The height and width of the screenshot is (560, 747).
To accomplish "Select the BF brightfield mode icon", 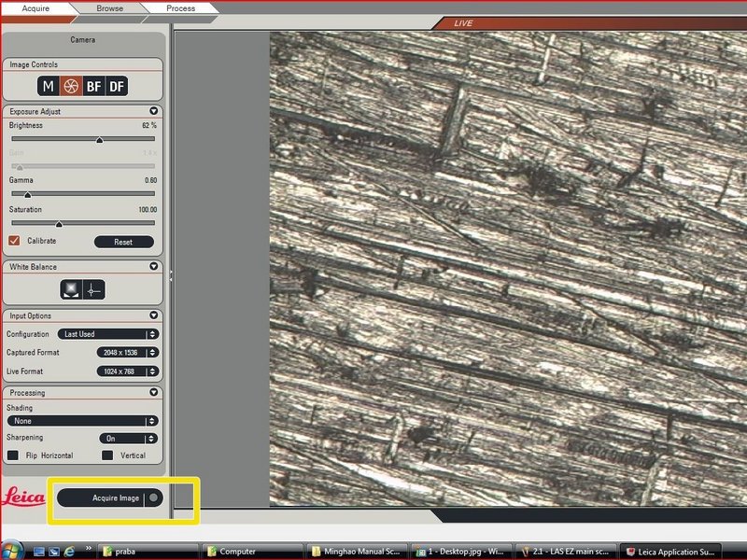I will [x=93, y=86].
